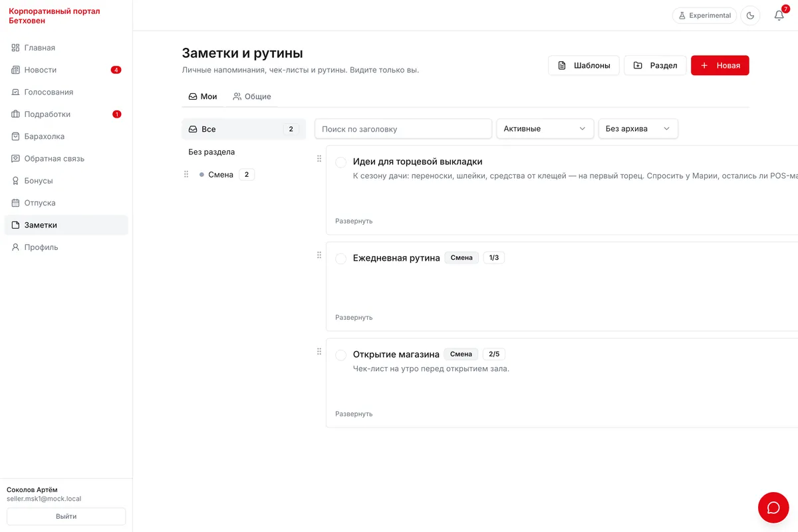Open the Активные status dropdown
The image size is (798, 532).
545,128
